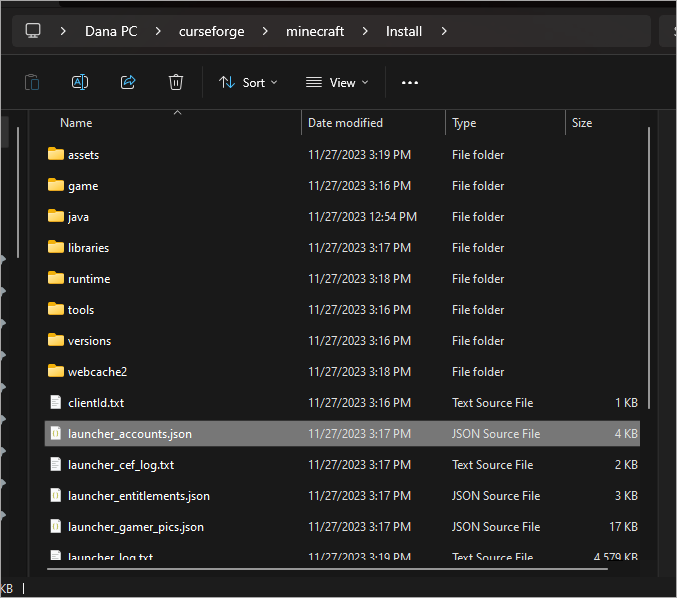Click the Share icon in toolbar
Image resolution: width=677 pixels, height=598 pixels.
click(x=128, y=82)
